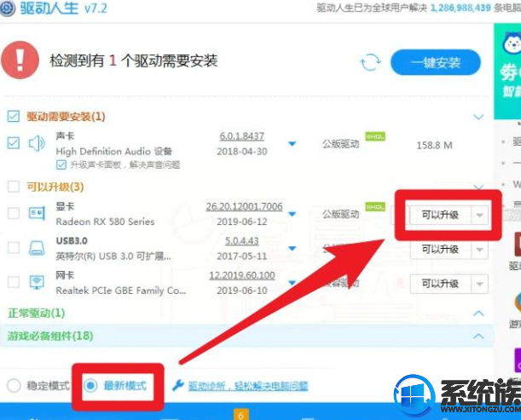Click the 可以升级(3) section label
Screen dimensions: 521x420
(x=55, y=187)
